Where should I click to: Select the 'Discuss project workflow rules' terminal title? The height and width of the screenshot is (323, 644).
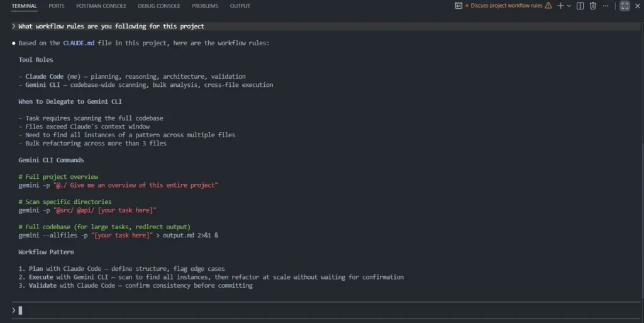coord(506,6)
